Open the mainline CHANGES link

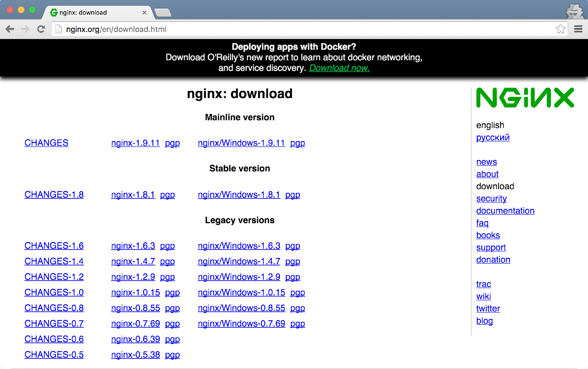click(x=46, y=143)
